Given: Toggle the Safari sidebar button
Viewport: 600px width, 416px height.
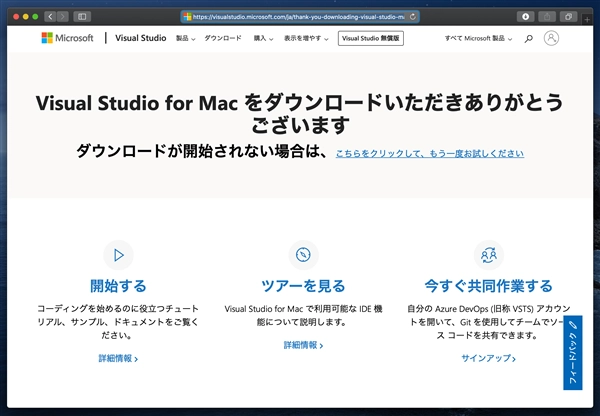Looking at the screenshot, I should (82, 16).
